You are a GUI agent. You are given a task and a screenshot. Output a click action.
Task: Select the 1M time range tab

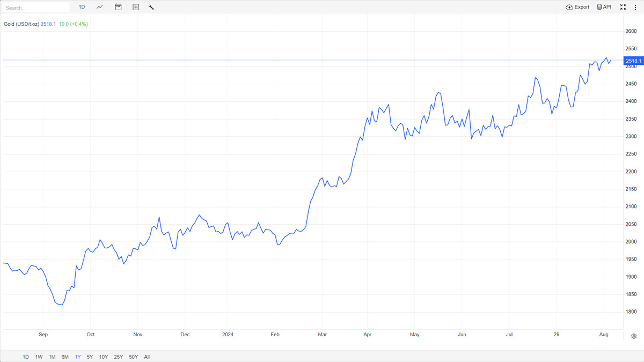point(52,357)
